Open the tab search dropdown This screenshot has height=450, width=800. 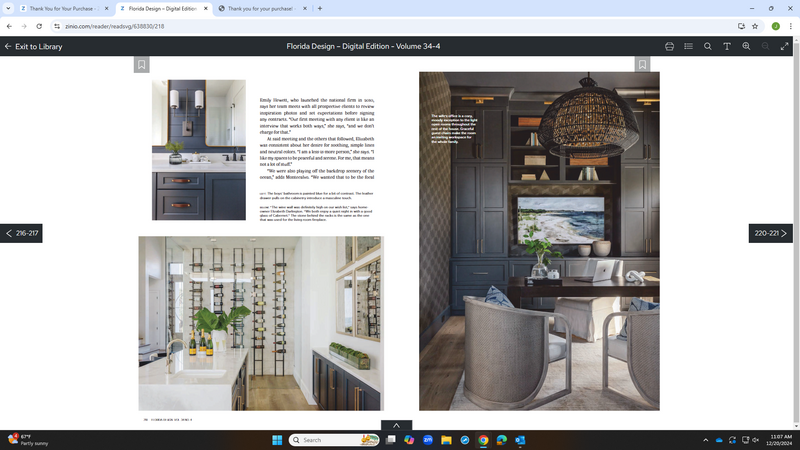(8, 9)
